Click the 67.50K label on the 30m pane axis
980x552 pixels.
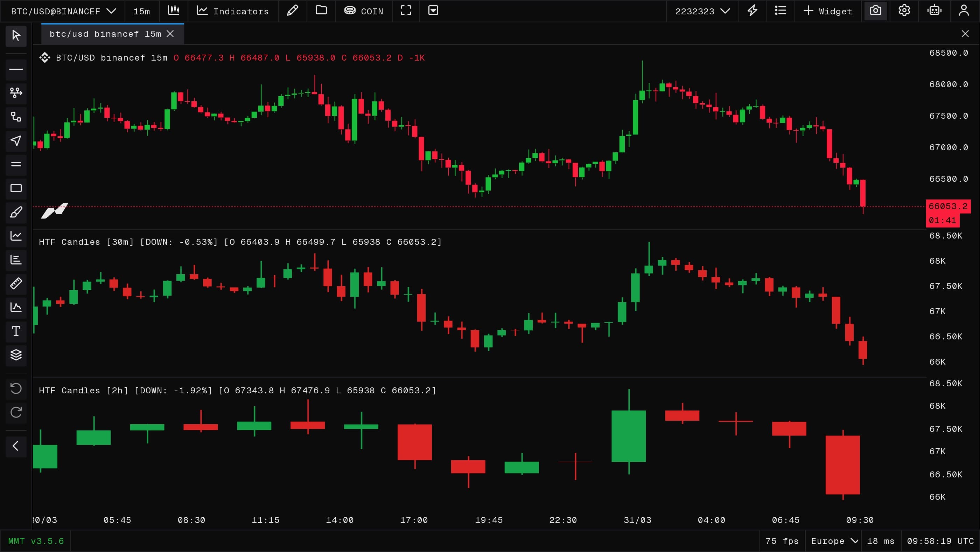point(945,286)
